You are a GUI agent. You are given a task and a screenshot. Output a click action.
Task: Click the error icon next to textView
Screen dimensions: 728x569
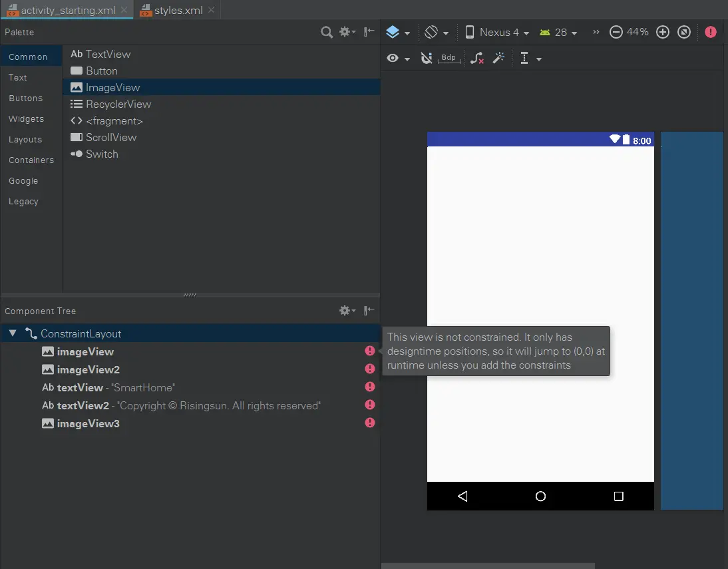[x=369, y=387]
